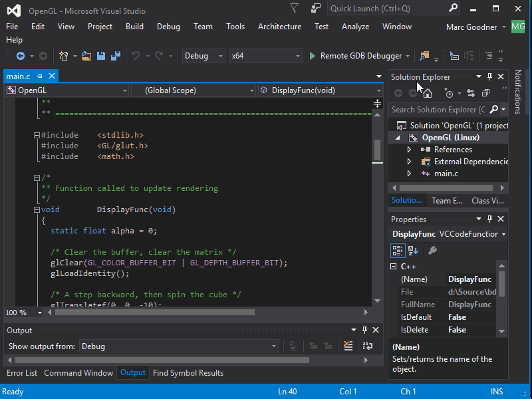Screen dimensions: 532x399
Task: Toggle auto-hide pin on the Properties panel
Action: click(x=489, y=219)
